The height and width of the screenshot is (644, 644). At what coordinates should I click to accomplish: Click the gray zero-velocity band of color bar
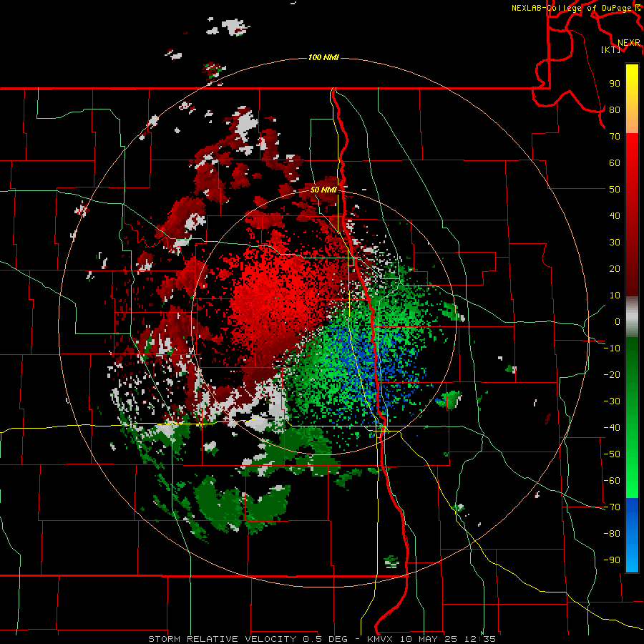(632, 316)
